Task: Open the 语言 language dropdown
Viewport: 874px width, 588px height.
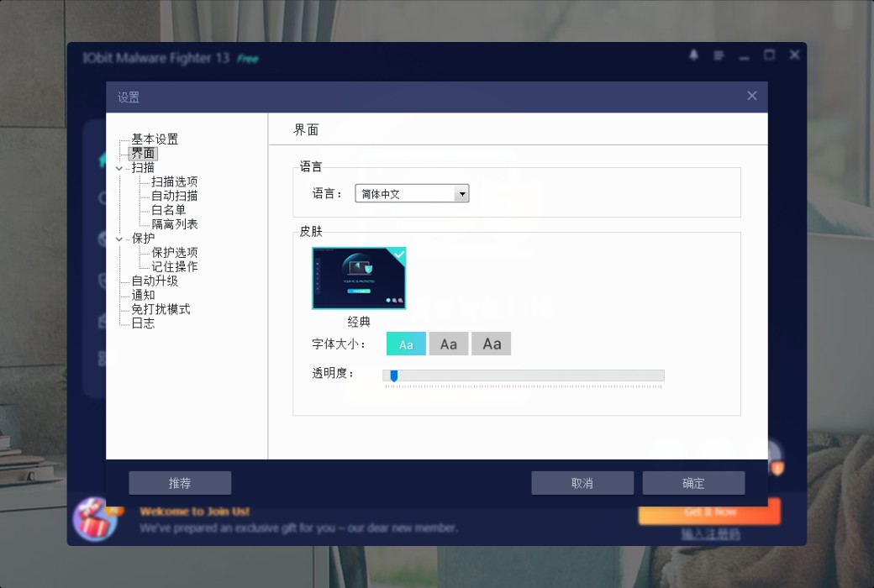Action: [461, 193]
